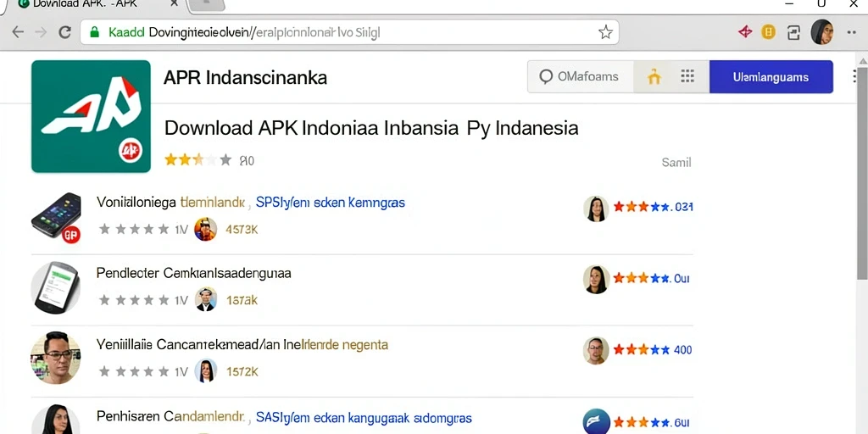Click the Download APK Indonesia heading
This screenshot has height=434, width=868.
371,128
